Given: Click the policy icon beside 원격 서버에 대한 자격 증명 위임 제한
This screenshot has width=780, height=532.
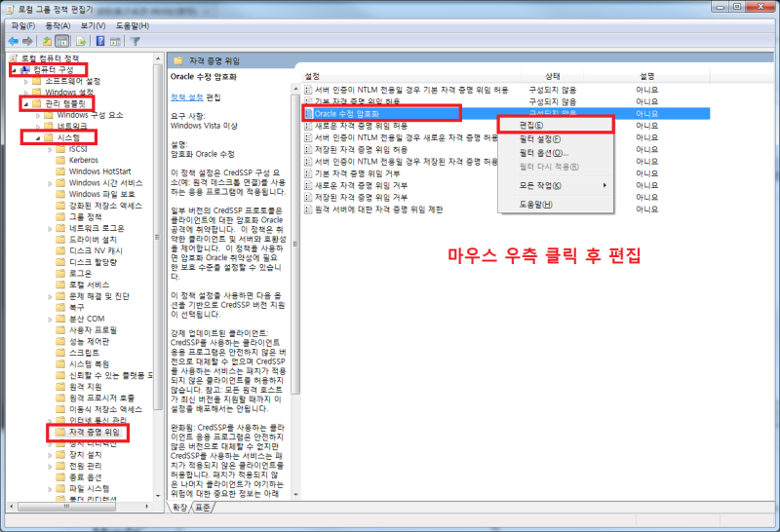Looking at the screenshot, I should tap(308, 209).
